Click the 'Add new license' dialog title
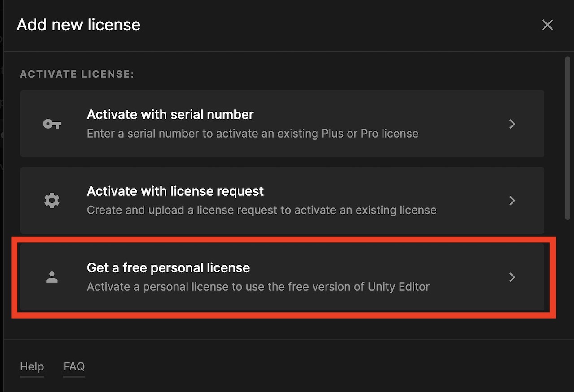The width and height of the screenshot is (574, 392). (x=78, y=25)
